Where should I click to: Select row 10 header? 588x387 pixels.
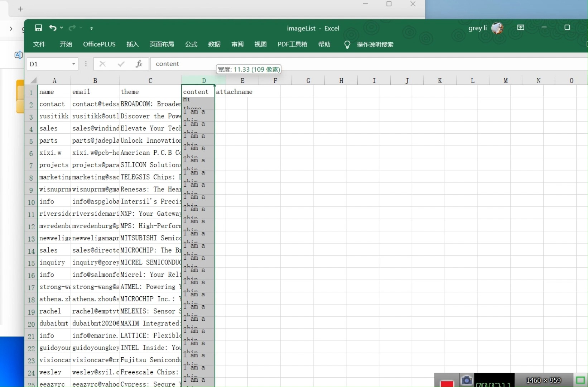coord(31,202)
